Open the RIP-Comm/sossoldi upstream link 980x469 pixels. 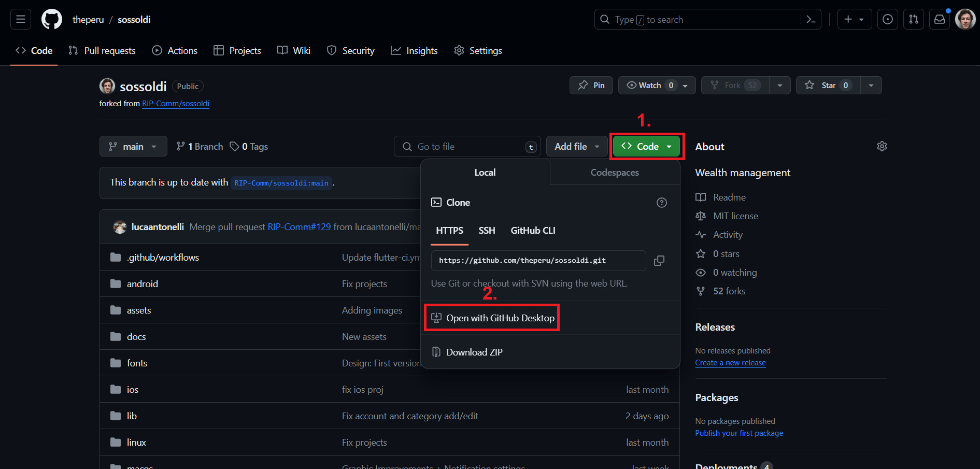tap(176, 104)
